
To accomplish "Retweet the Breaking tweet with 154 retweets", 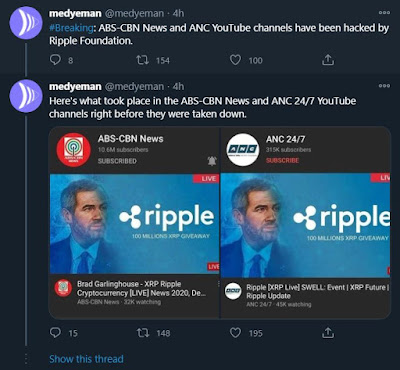I will point(143,60).
